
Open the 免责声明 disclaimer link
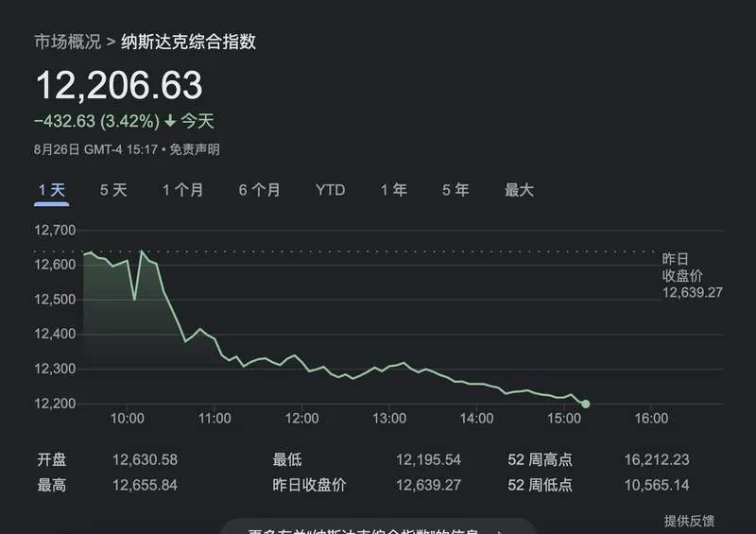coord(195,149)
